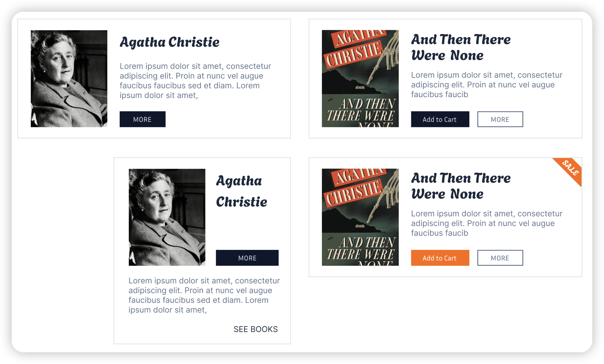
Task: Click Agatha Christie heading in top-left card
Action: (169, 42)
